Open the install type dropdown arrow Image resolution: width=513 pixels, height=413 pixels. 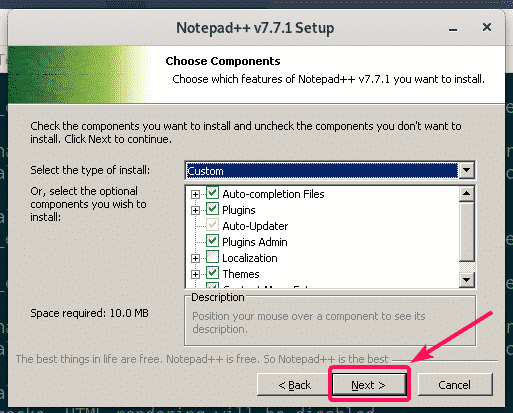[466, 170]
